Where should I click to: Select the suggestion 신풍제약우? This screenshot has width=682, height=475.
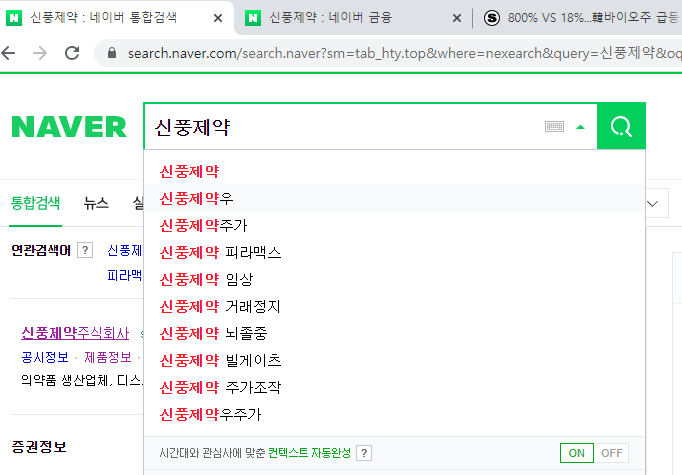[x=394, y=199]
